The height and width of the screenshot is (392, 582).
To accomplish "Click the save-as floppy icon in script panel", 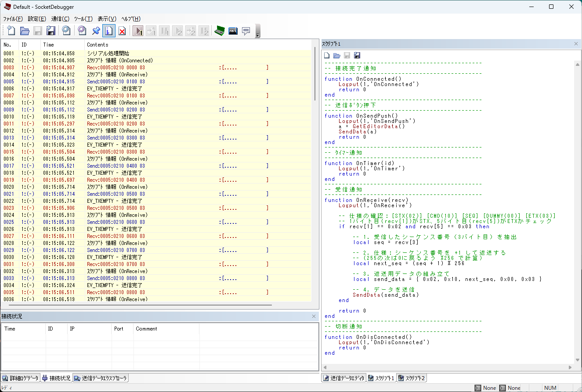I will [x=357, y=55].
